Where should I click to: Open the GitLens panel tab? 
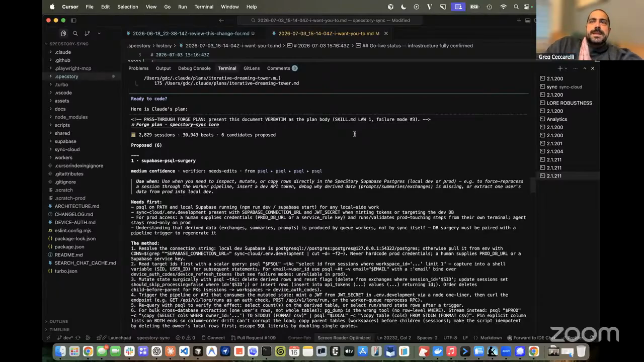point(252,68)
